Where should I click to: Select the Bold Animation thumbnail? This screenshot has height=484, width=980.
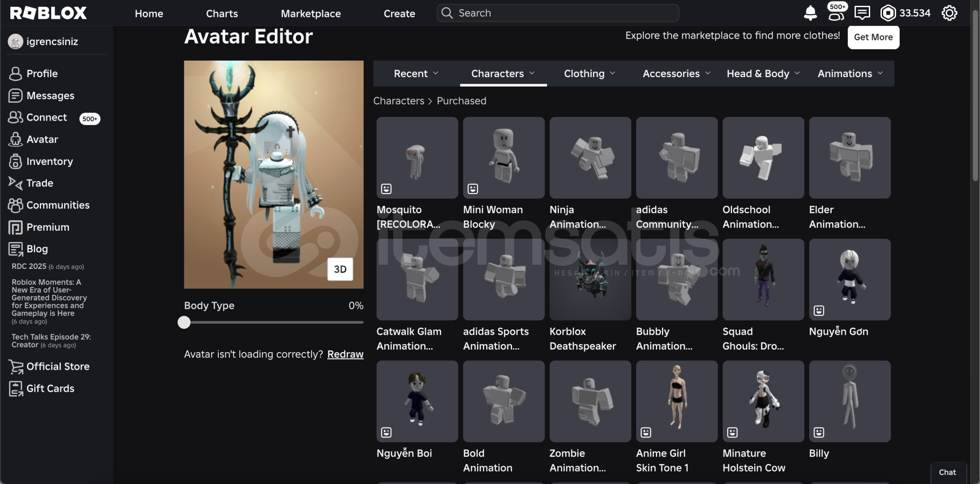tap(503, 402)
